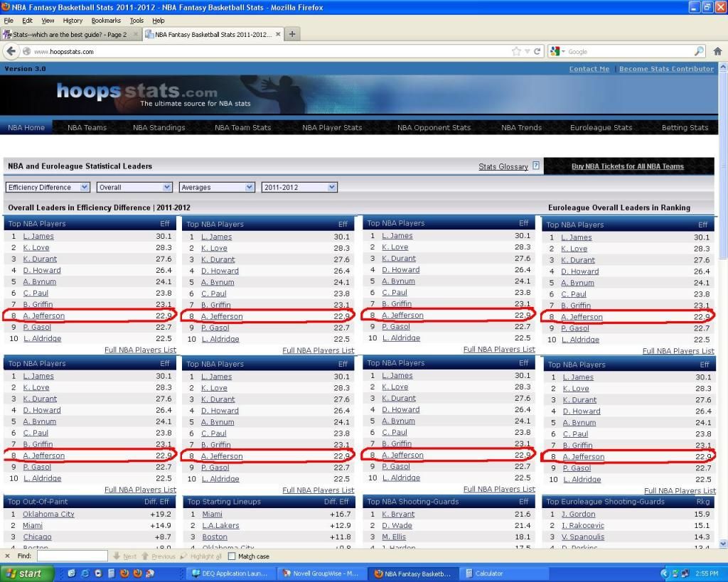Open Miami in Top Starting Lineups table

(212, 514)
